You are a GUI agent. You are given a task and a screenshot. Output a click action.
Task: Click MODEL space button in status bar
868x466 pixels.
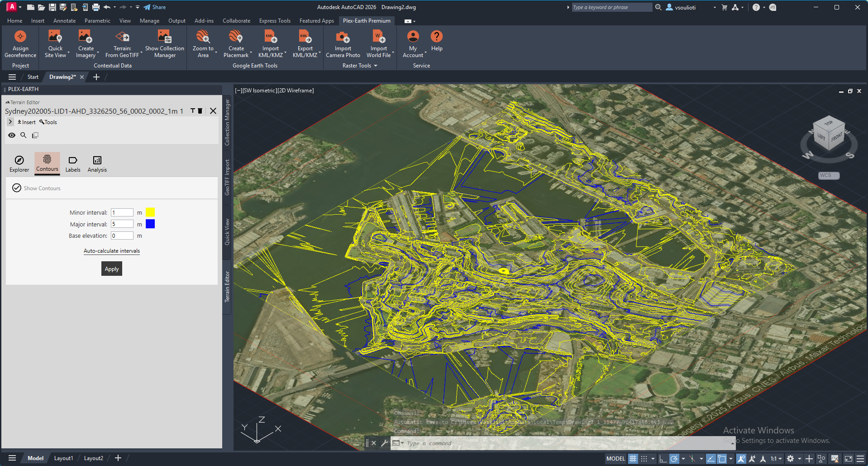coord(615,458)
